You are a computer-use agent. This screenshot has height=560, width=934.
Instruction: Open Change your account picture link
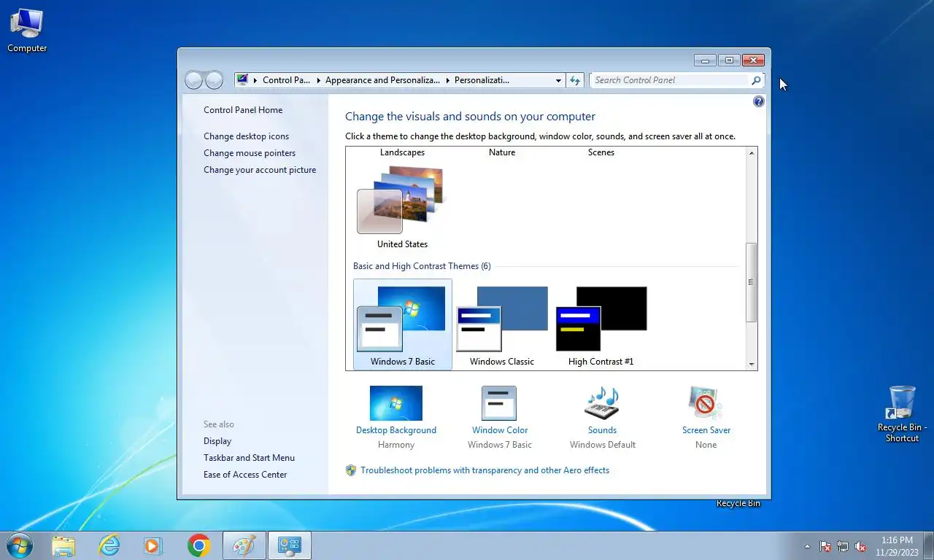point(260,170)
